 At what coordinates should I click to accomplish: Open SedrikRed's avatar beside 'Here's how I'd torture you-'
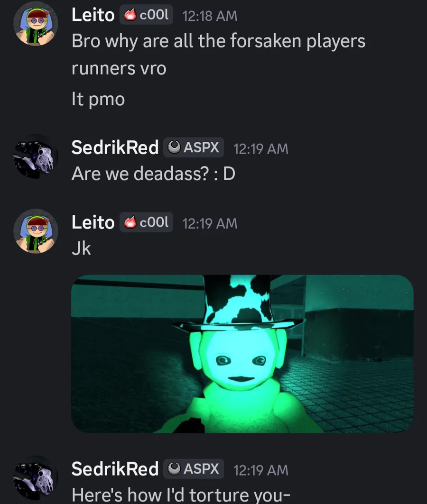click(x=36, y=478)
